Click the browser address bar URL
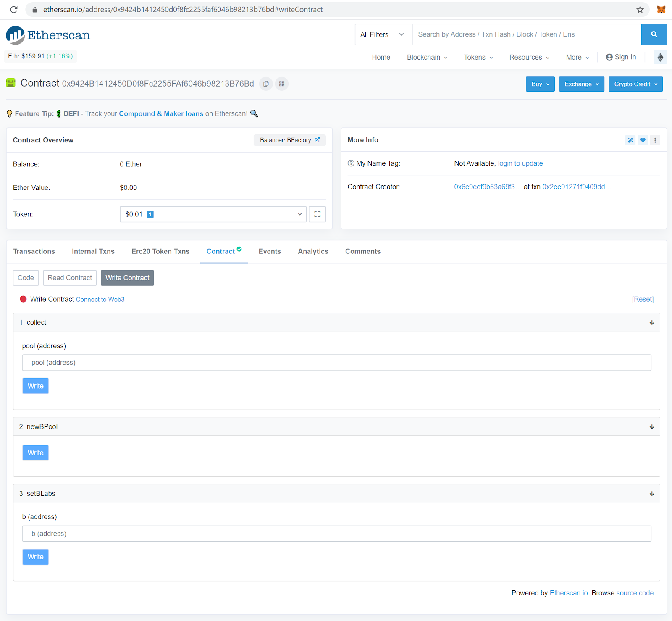This screenshot has height=621, width=672. [x=183, y=9]
